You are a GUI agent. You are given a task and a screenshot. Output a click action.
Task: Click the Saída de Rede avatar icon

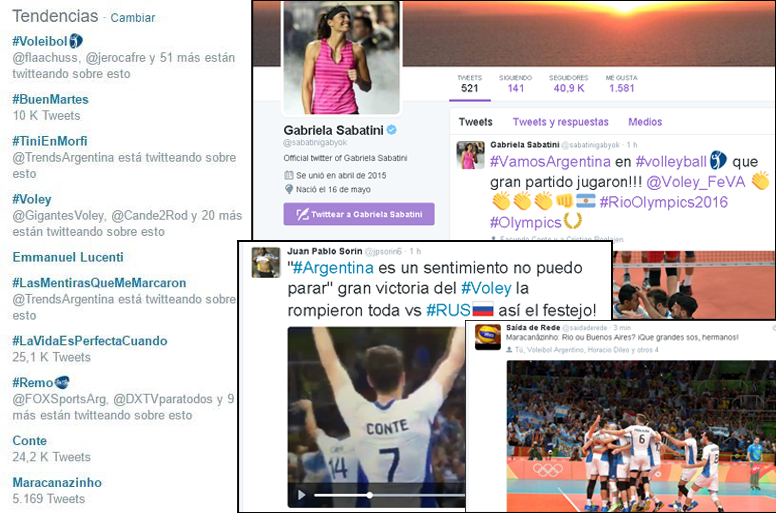point(487,337)
